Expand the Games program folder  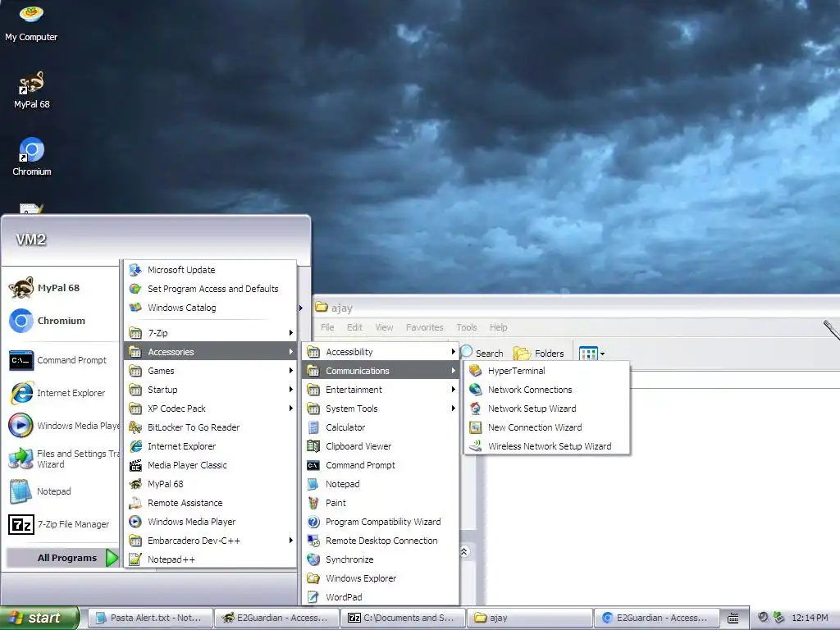click(211, 371)
